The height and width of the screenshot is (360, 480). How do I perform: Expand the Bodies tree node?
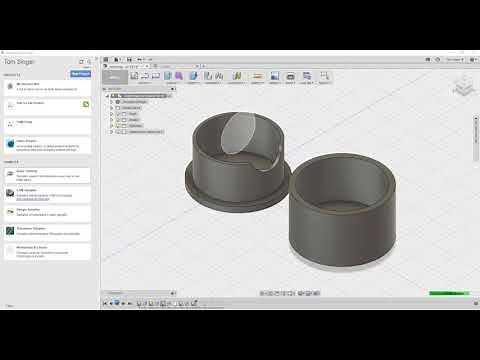112,120
